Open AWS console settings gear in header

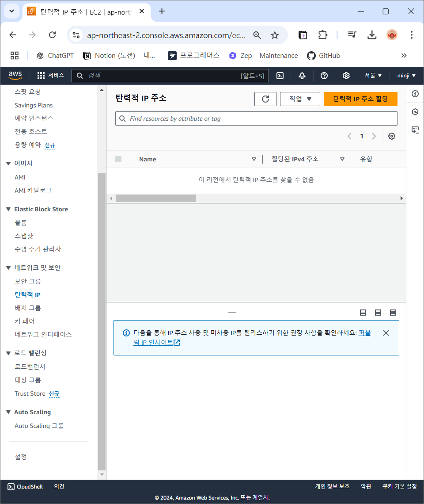(346, 76)
